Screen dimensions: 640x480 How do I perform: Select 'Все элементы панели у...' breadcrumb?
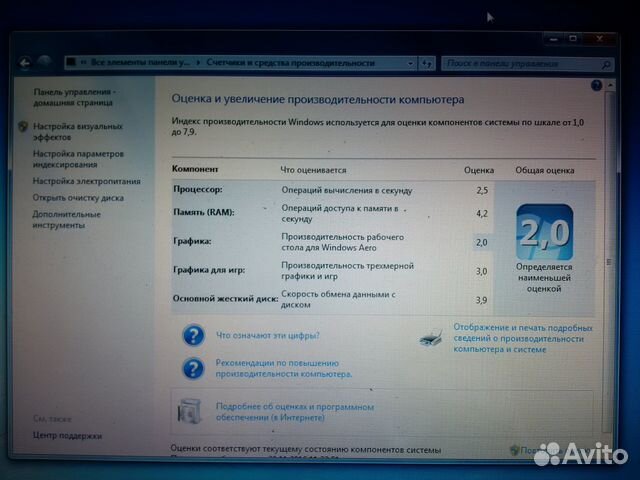coord(140,63)
